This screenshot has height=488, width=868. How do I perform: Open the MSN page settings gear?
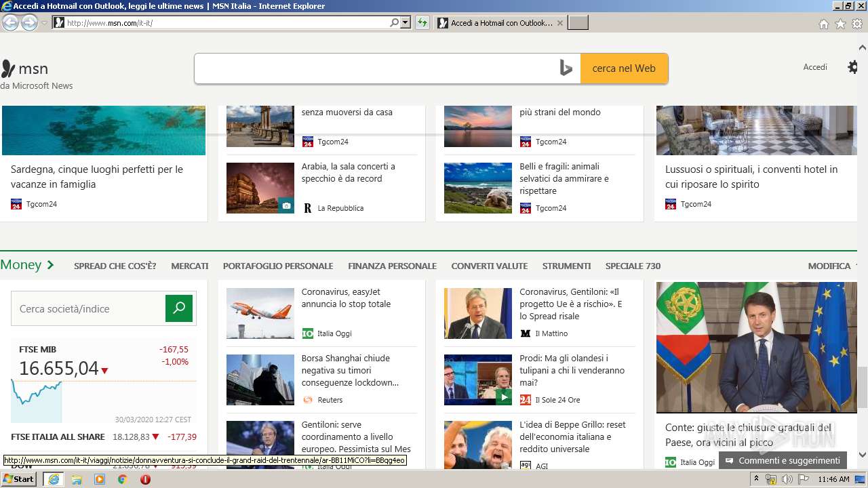pos(853,67)
